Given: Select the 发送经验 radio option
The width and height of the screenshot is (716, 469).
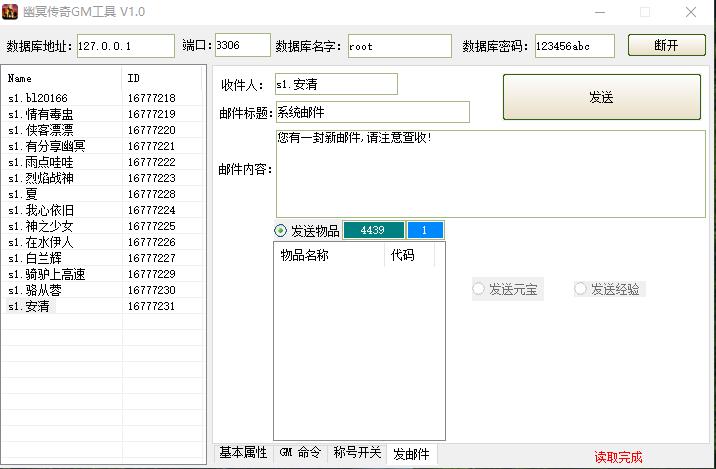Looking at the screenshot, I should point(580,289).
